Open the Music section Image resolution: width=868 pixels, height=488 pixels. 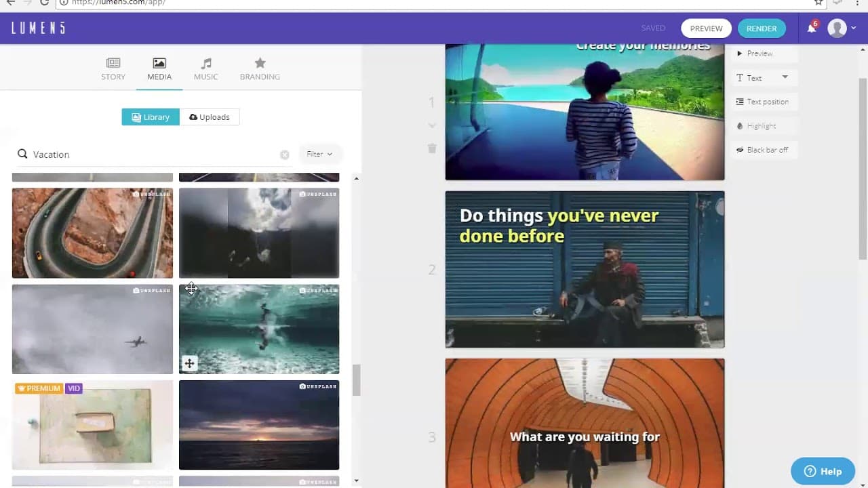tap(205, 68)
